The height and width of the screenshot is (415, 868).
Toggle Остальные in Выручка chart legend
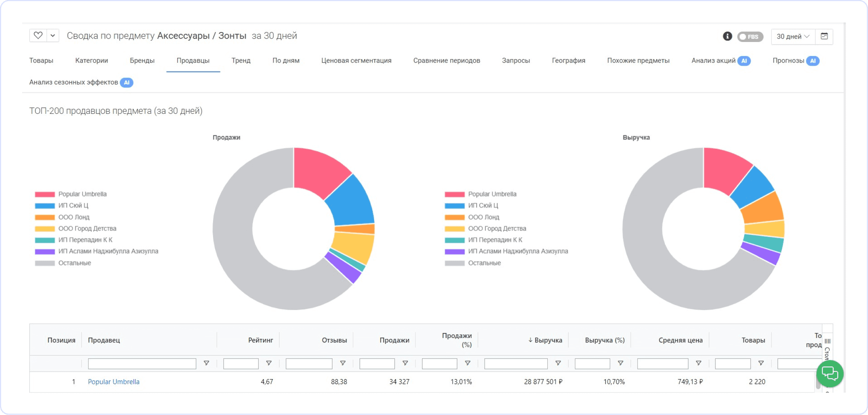(x=484, y=263)
